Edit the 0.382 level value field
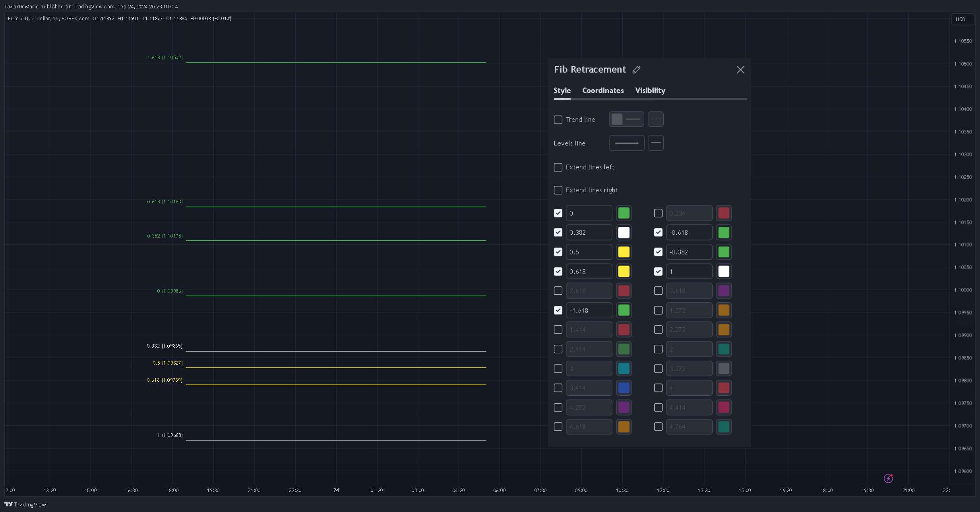The height and width of the screenshot is (512, 980). click(x=589, y=232)
